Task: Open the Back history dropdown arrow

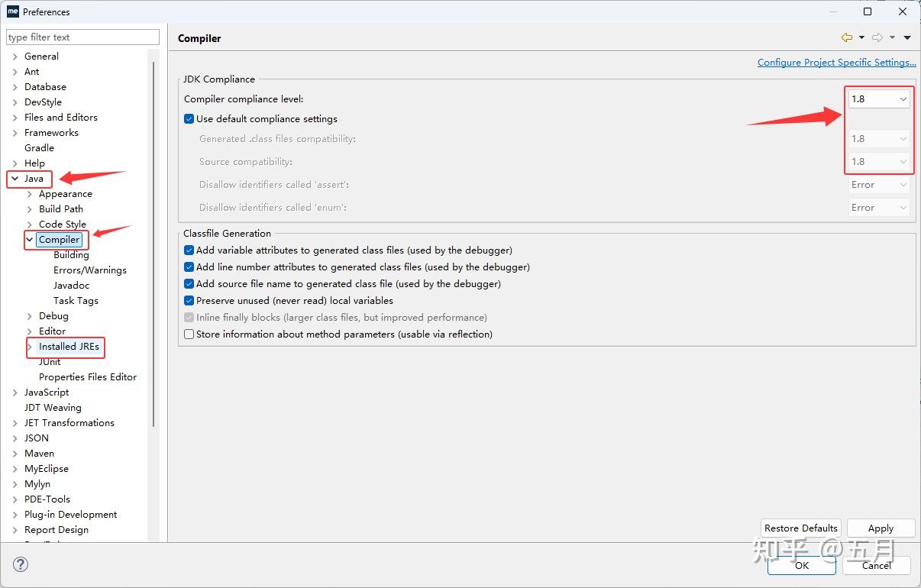Action: (861, 37)
